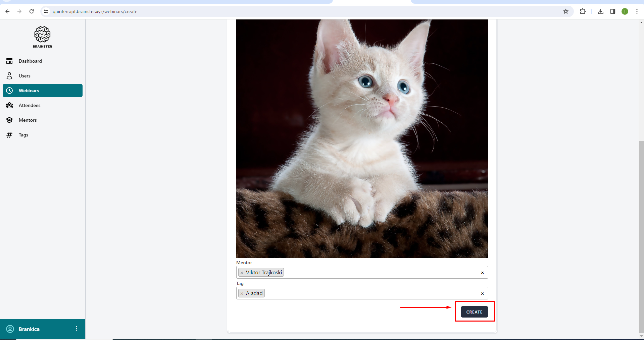Click the Webinars clock icon
Screen dimensions: 644x340
[x=9, y=91]
